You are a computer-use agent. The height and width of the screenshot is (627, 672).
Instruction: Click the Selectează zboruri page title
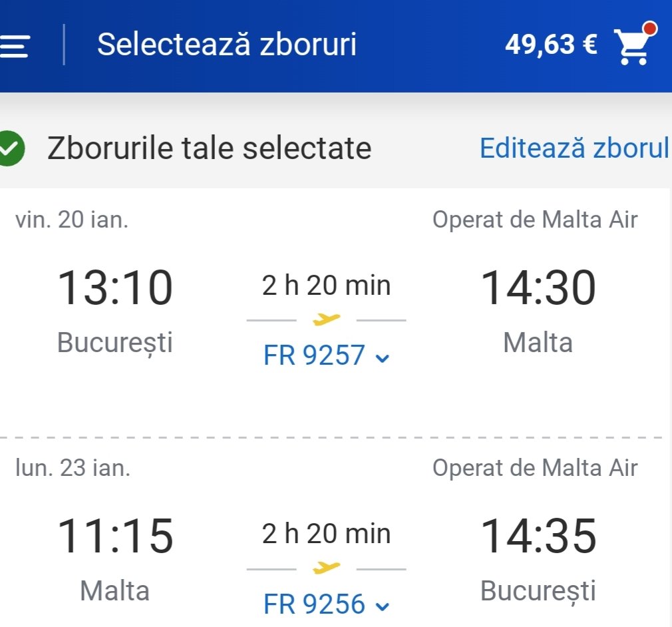click(x=227, y=45)
